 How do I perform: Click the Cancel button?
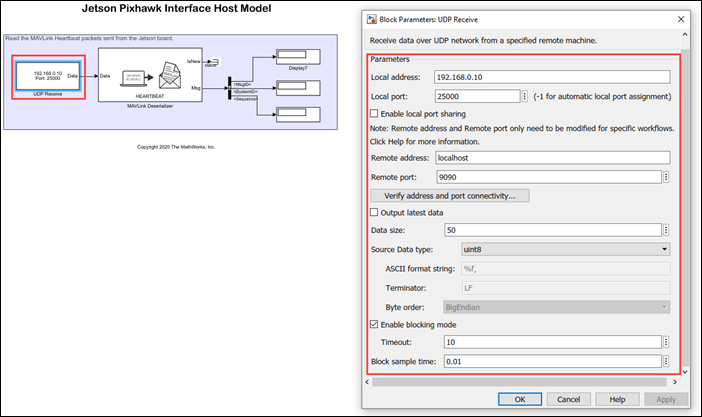567,399
